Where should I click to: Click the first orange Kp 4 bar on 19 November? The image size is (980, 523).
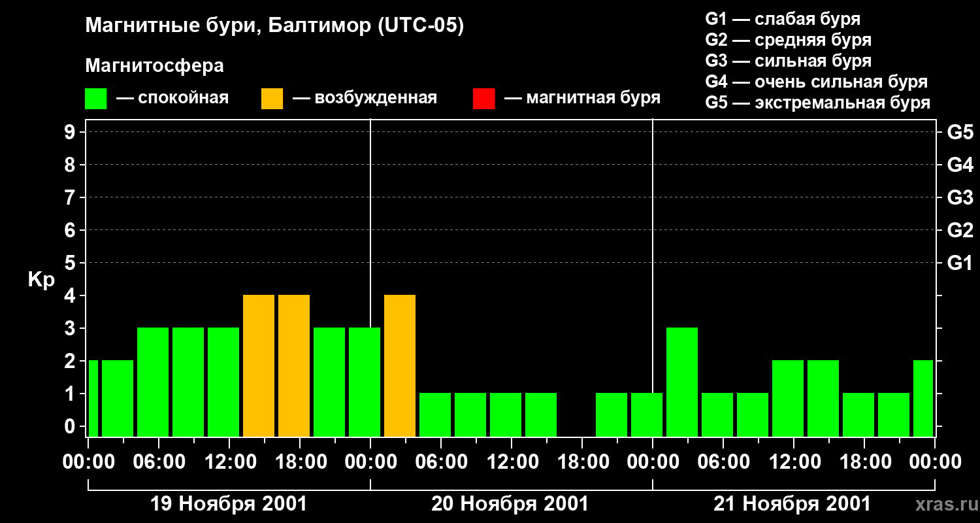click(259, 365)
